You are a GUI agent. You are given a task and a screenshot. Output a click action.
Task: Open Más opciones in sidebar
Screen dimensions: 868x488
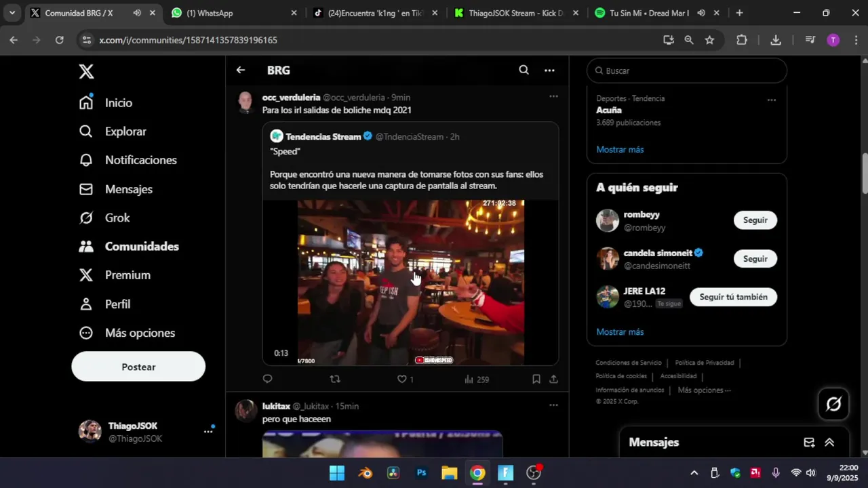pos(127,333)
